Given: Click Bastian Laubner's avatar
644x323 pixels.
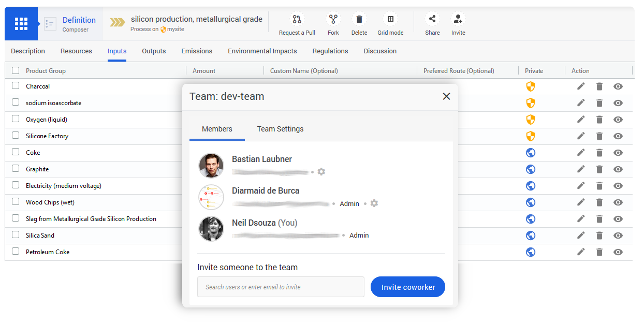Looking at the screenshot, I should 211,166.
